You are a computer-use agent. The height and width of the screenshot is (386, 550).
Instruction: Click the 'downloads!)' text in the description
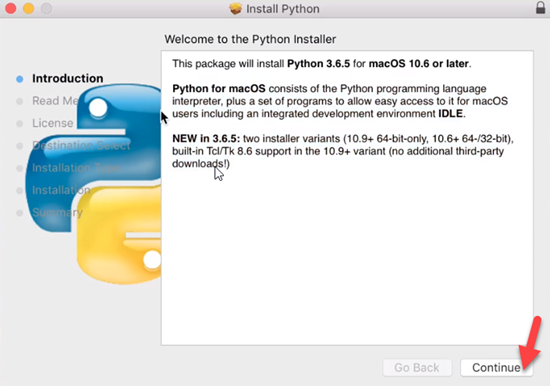201,164
